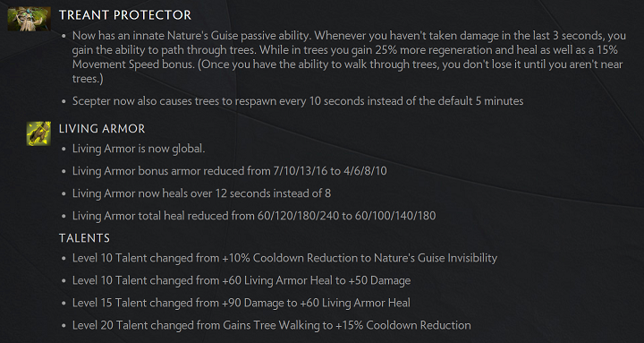Click the Living Armor bonus armor reduction line
This screenshot has height=343, width=644.
(x=230, y=171)
